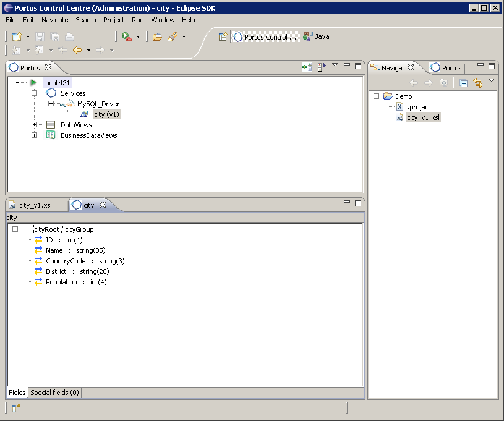This screenshot has width=504, height=421.
Task: Click the Save toolbar icon
Action: point(40,37)
